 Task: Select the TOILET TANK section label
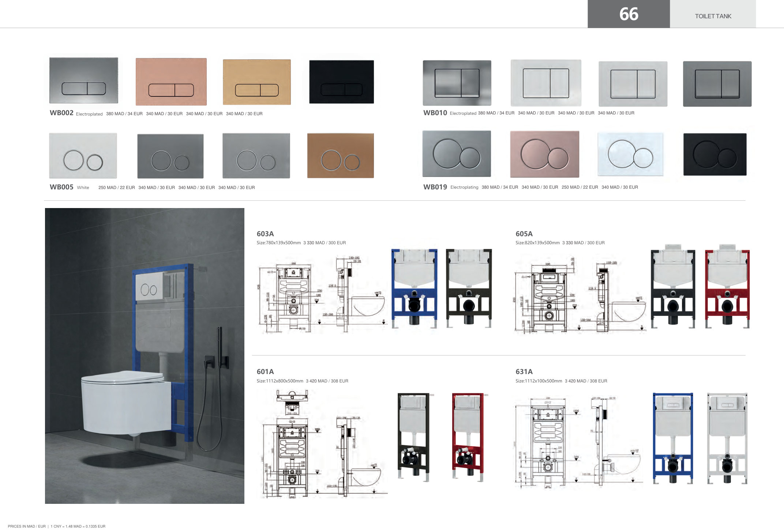[713, 16]
